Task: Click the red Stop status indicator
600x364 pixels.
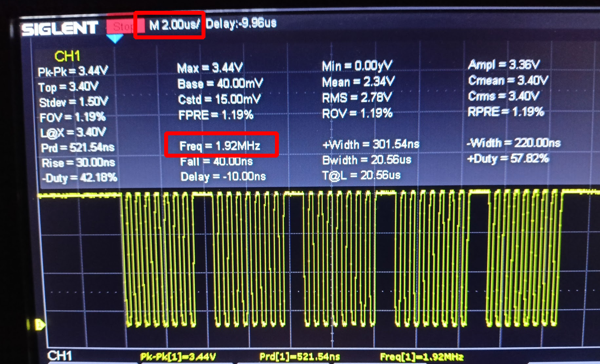Action: (x=126, y=26)
